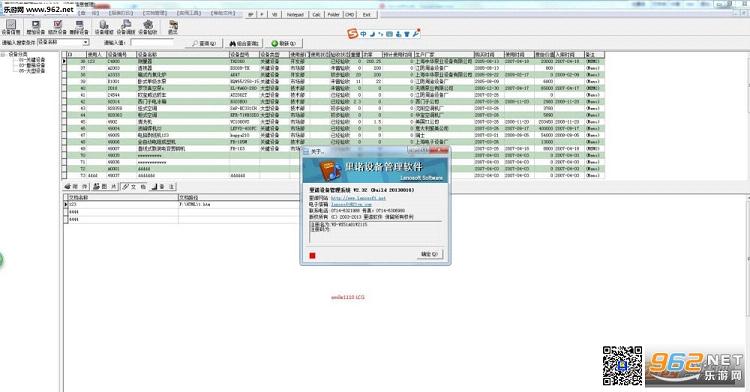Focus the 请输入值 search input field
The width and height of the screenshot is (750, 392).
152,43
